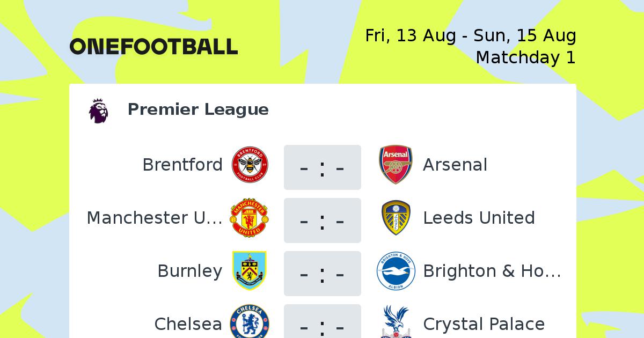Click the Crystal Palace eagle crest
The image size is (644, 338).
tap(396, 322)
